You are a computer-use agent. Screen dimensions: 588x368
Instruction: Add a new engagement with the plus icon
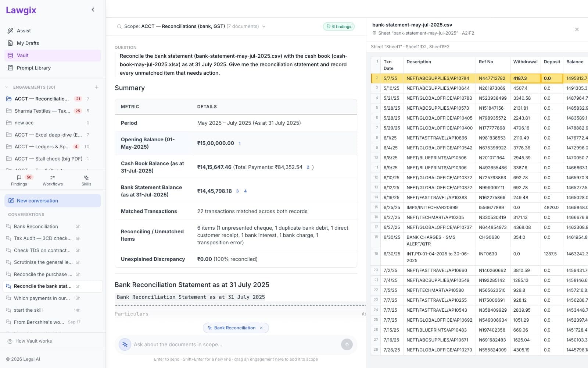97,87
